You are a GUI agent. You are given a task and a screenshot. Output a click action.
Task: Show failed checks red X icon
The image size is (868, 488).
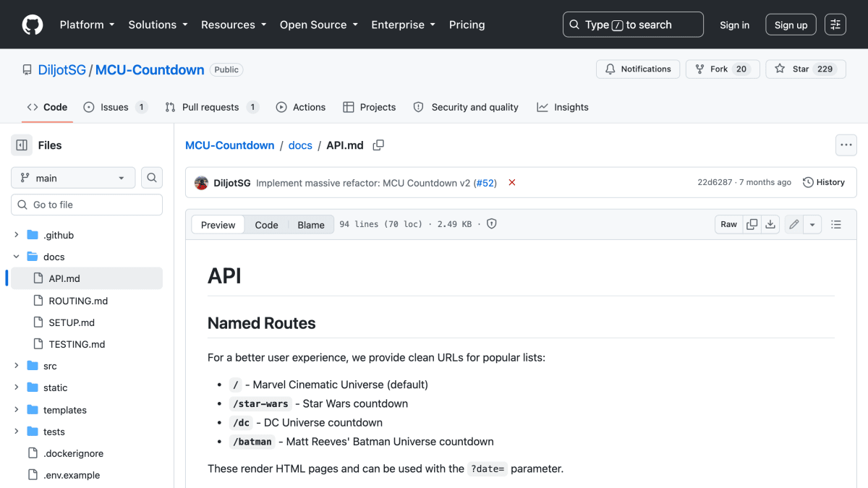(512, 183)
